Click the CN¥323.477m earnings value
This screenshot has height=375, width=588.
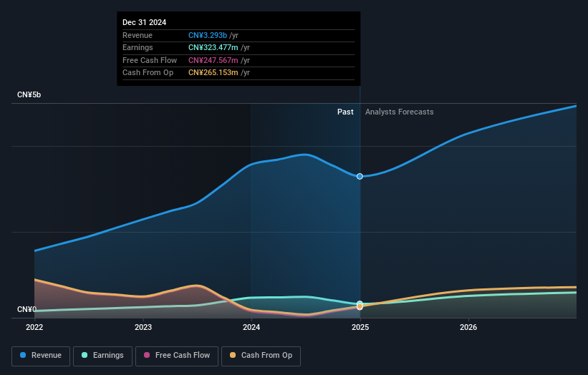[213, 47]
